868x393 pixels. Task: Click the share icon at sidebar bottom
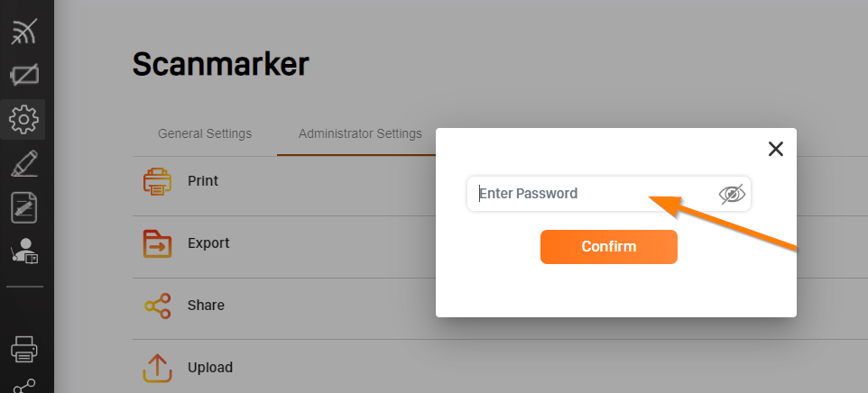24,386
